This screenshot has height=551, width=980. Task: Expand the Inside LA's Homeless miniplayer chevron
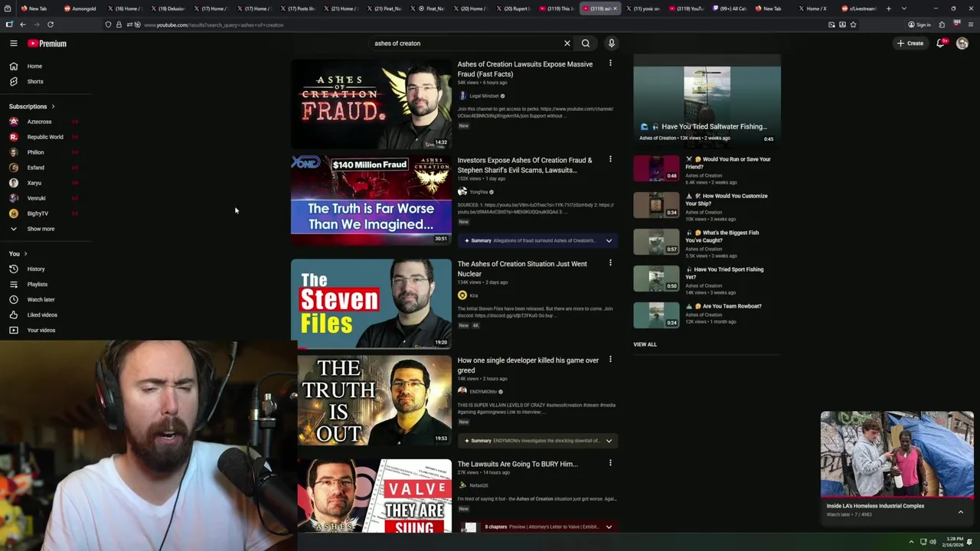click(x=961, y=511)
